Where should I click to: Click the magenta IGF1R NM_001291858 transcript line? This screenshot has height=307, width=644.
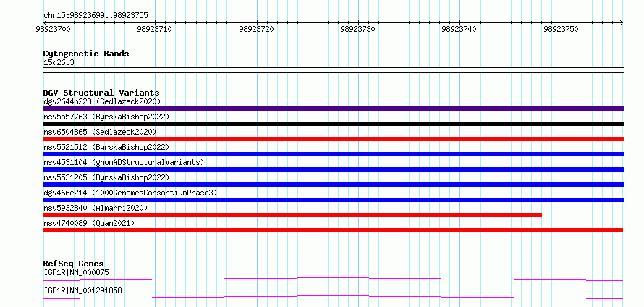[x=333, y=297]
